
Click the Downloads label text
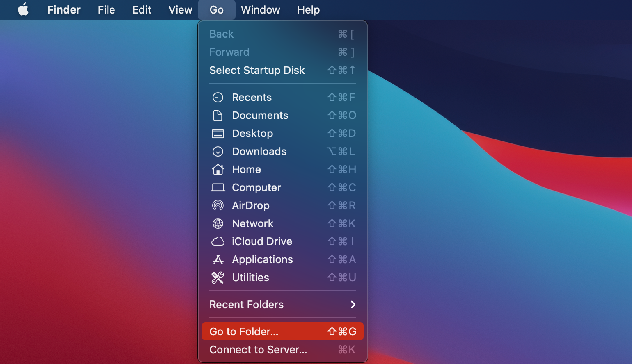[x=259, y=151]
